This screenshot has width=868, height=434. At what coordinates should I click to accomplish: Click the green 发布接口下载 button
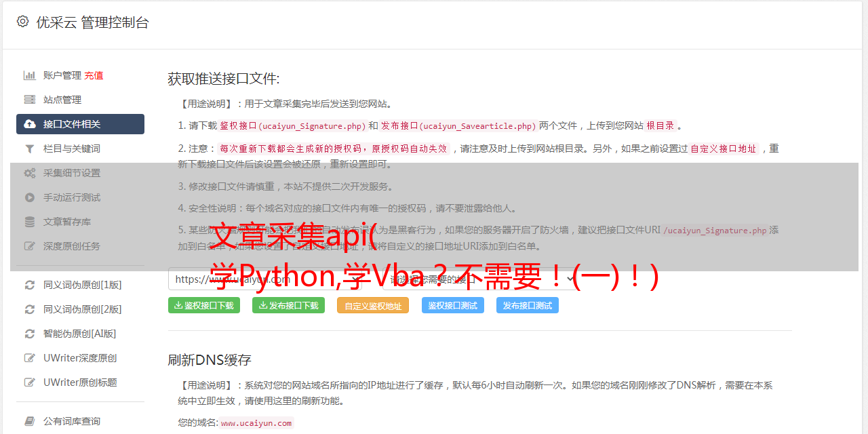tap(288, 305)
